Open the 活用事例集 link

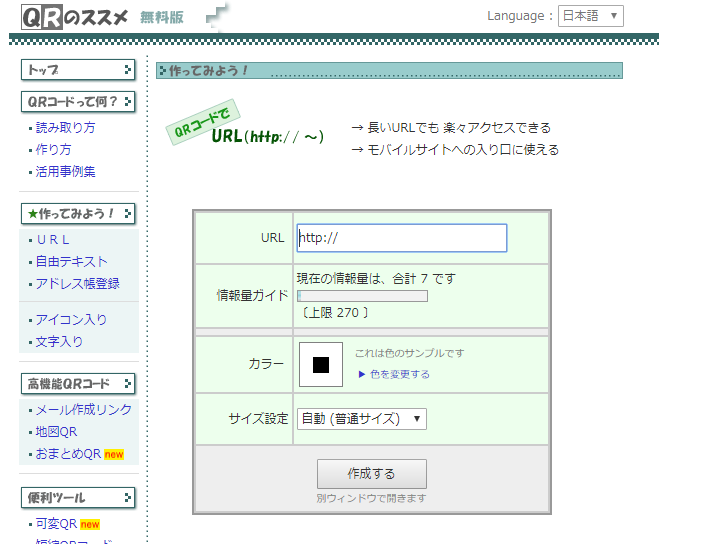click(66, 172)
